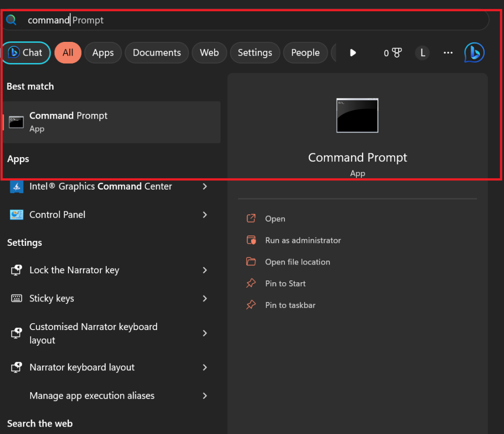Viewport: 504px width, 434px height.
Task: Expand Intel Graphics Command Center chevron
Action: click(x=205, y=187)
